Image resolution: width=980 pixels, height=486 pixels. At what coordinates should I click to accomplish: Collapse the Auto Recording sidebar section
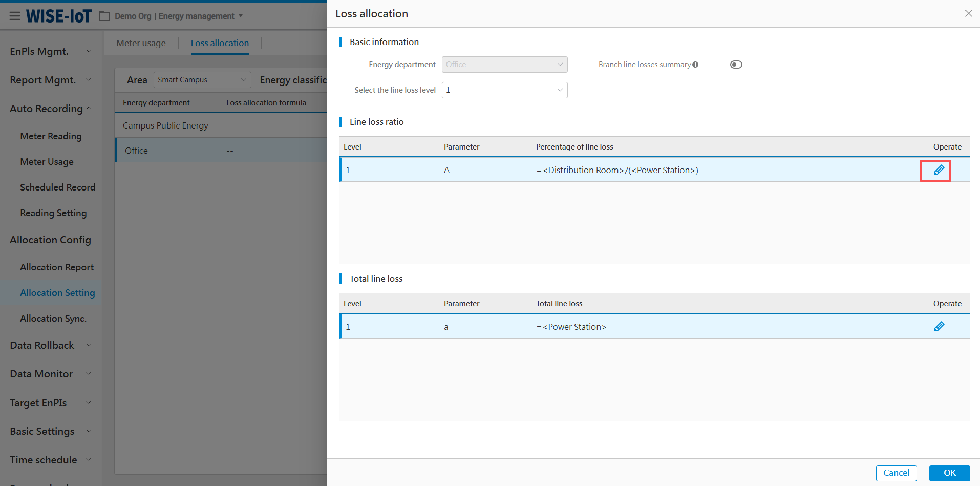pos(50,109)
